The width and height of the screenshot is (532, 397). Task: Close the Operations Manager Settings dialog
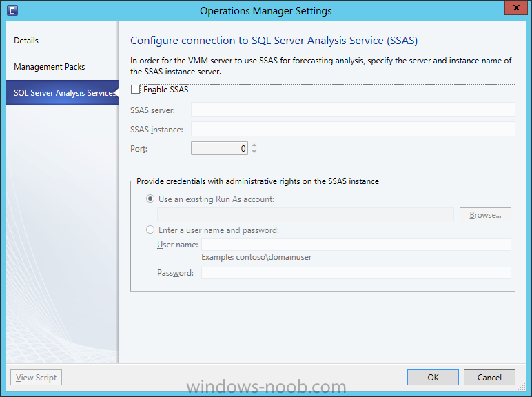(x=516, y=8)
